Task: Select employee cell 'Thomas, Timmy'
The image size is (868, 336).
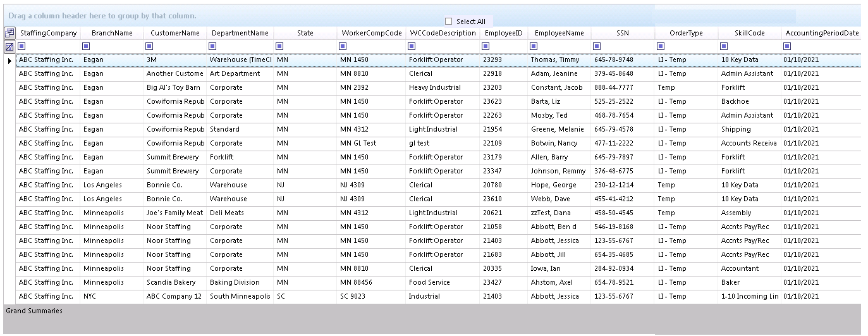Action: [559, 60]
